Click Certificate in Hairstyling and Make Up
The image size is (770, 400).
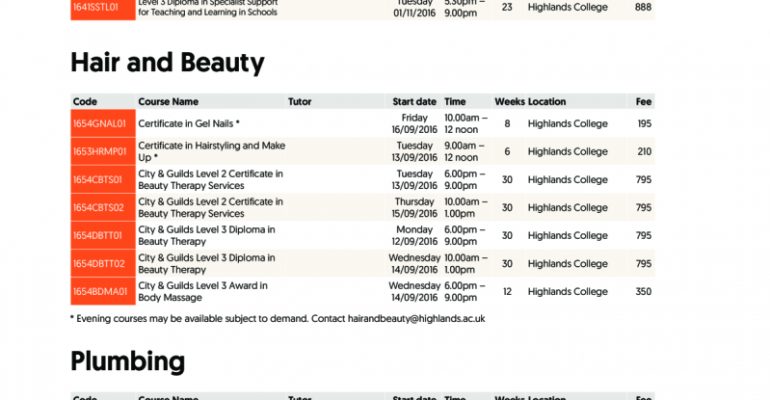212,152
